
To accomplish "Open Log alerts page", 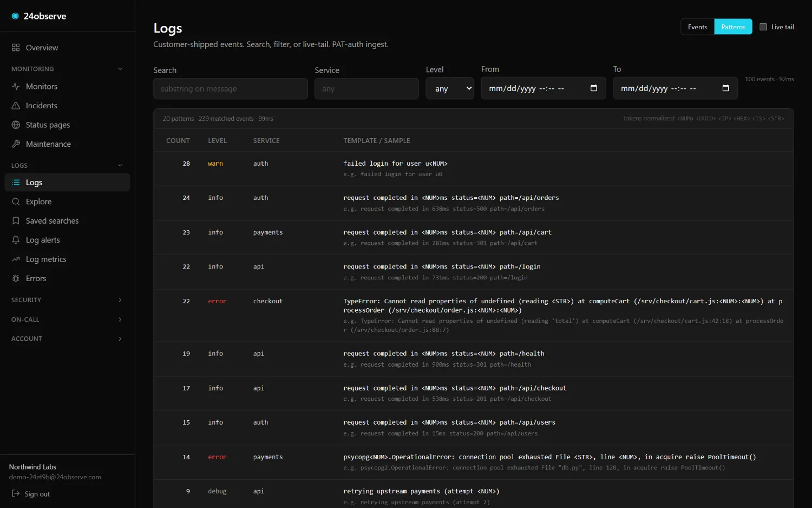I will [67, 240].
